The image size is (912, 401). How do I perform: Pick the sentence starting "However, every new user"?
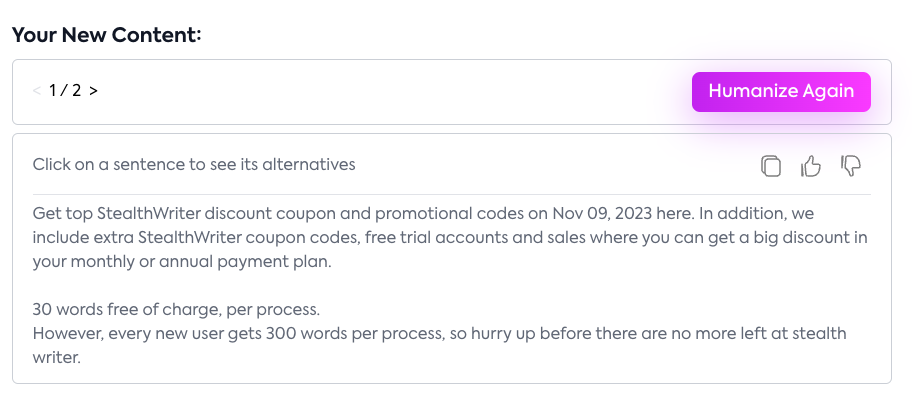point(300,332)
